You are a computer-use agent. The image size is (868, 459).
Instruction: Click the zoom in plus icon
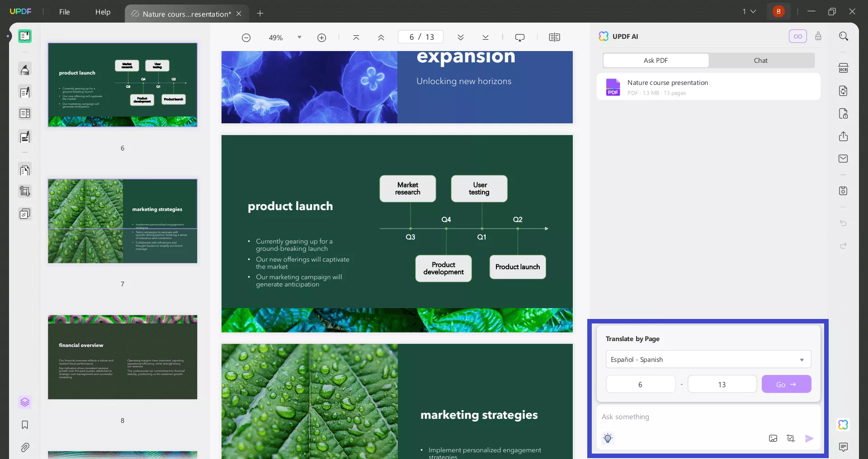[321, 37]
